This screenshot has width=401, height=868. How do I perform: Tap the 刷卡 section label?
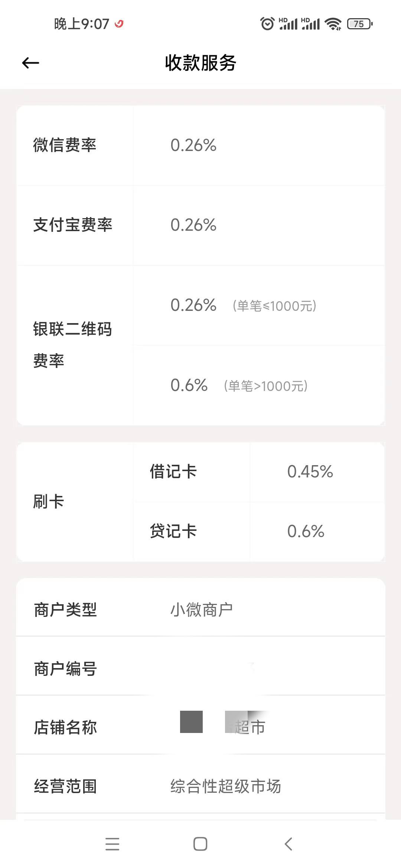tap(49, 502)
